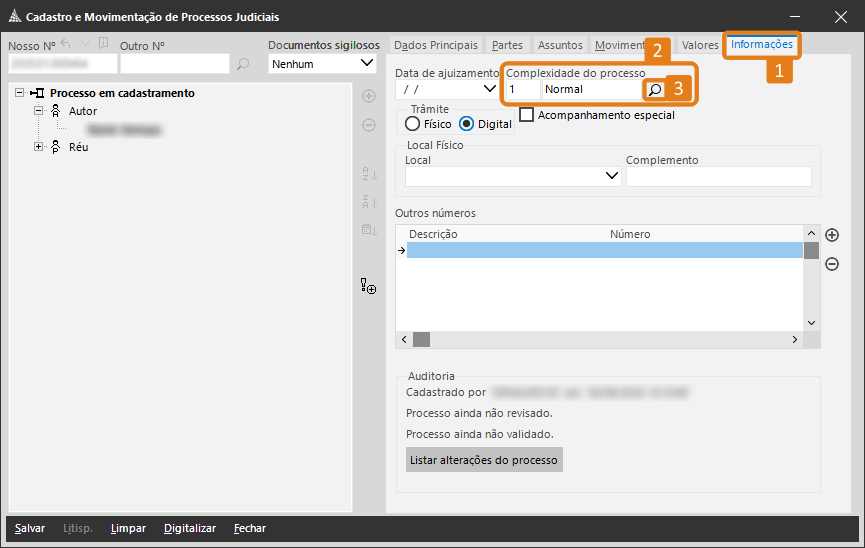Open the Dados Principais tab
Image resolution: width=865 pixels, height=548 pixels.
(x=436, y=45)
